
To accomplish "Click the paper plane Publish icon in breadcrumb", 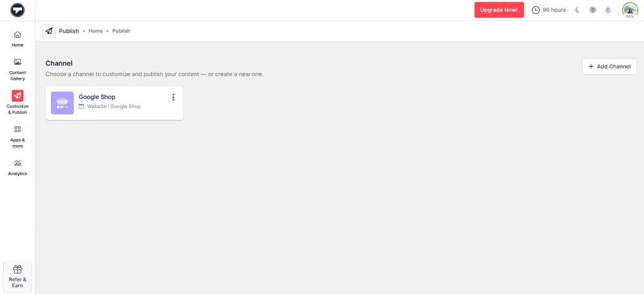I will click(49, 31).
